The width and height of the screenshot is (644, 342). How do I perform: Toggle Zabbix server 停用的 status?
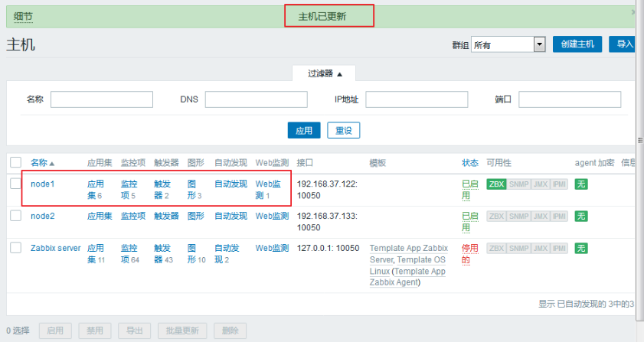pyautogui.click(x=470, y=253)
